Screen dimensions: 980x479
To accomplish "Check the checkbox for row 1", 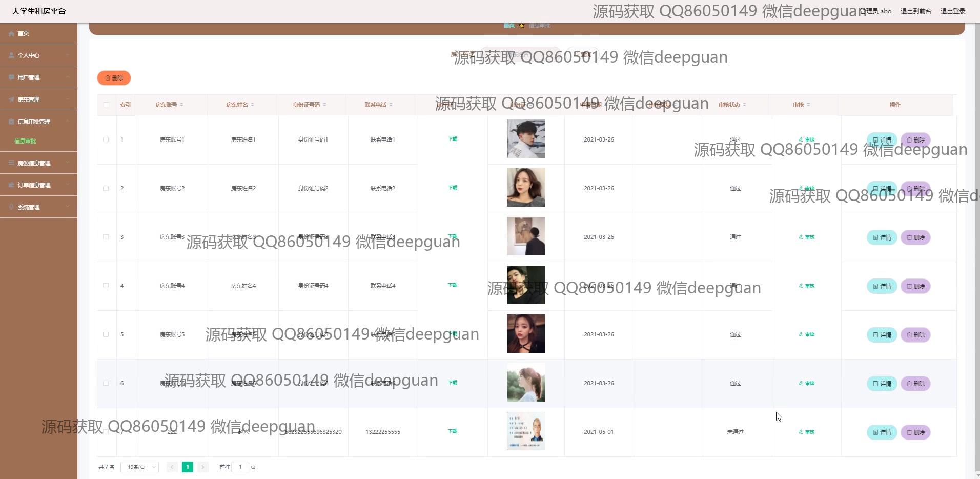I will pyautogui.click(x=106, y=139).
